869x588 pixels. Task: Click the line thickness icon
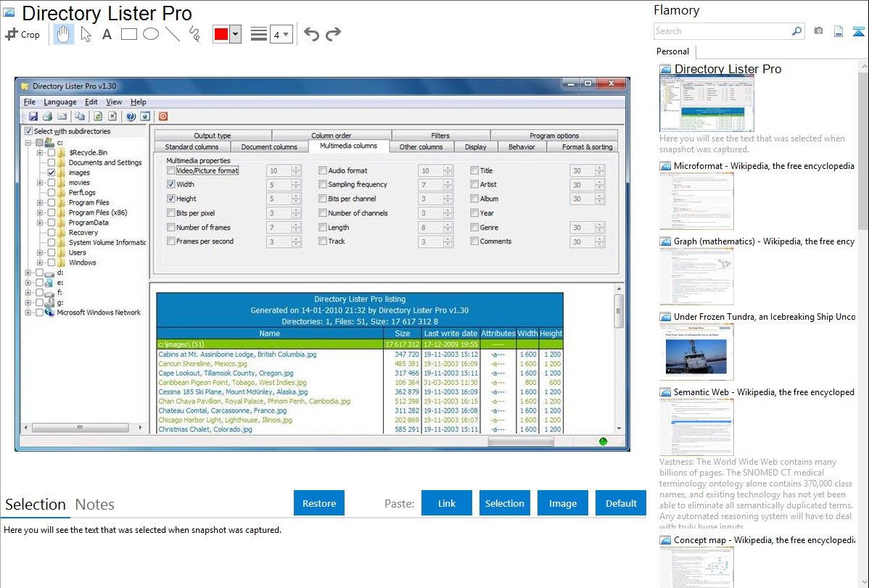click(259, 34)
